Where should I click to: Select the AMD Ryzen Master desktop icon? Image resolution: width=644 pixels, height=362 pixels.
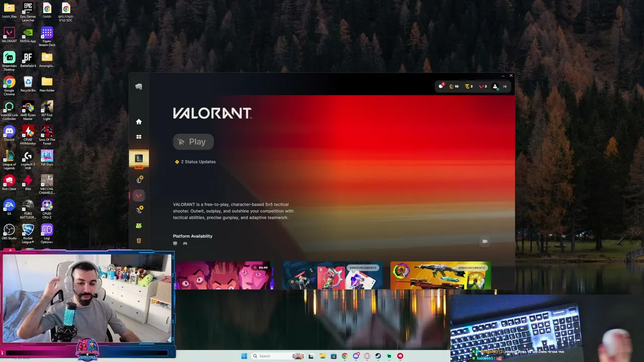point(28,111)
